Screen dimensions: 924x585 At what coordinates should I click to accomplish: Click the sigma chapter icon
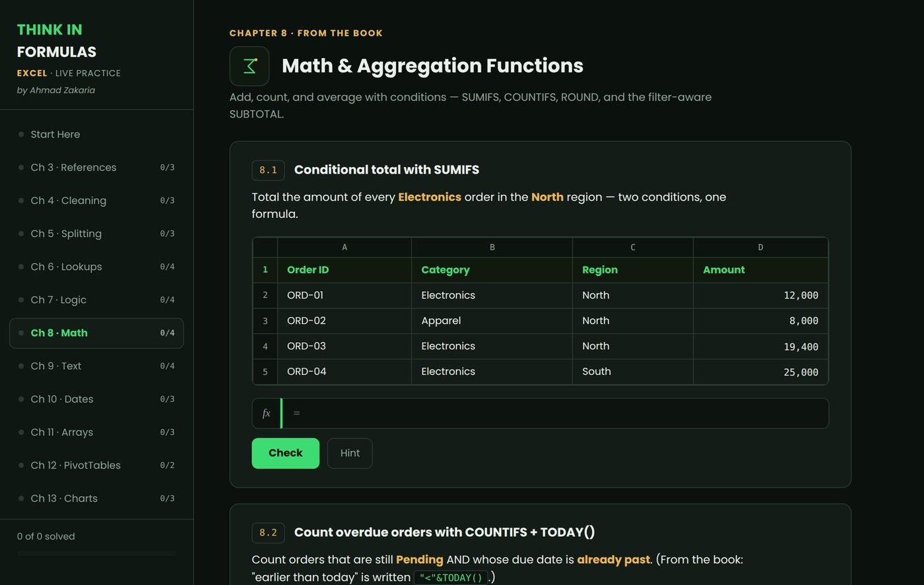(x=249, y=66)
